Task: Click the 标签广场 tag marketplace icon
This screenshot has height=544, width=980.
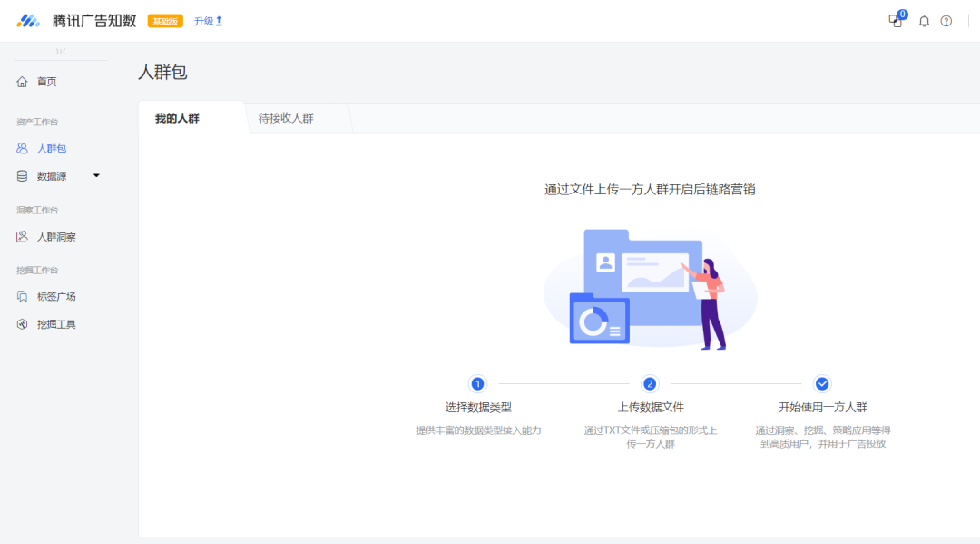Action: point(22,296)
